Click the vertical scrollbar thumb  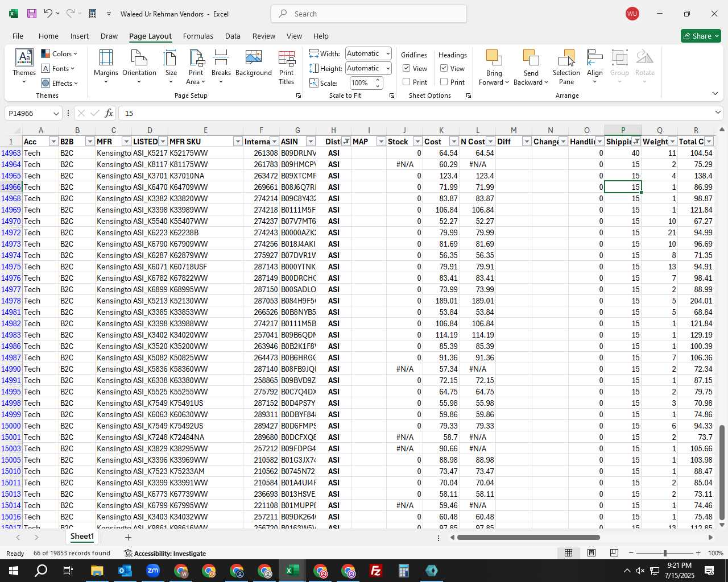pyautogui.click(x=722, y=472)
